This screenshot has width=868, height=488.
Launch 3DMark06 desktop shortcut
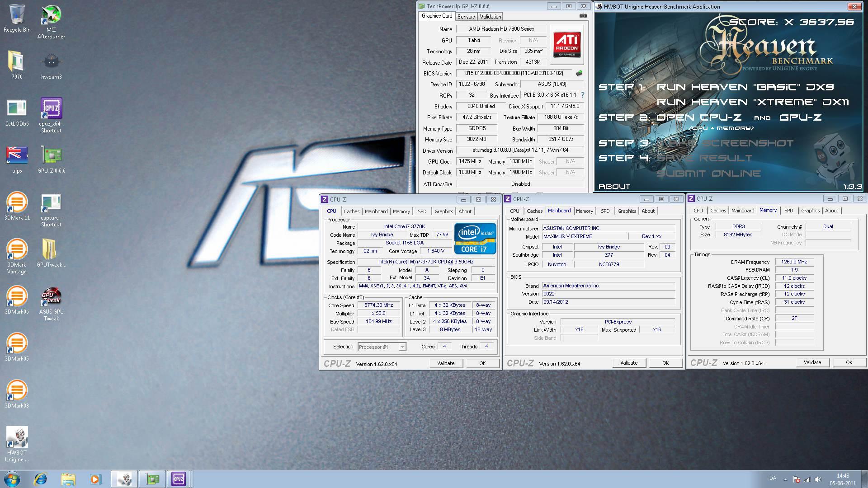tap(17, 300)
